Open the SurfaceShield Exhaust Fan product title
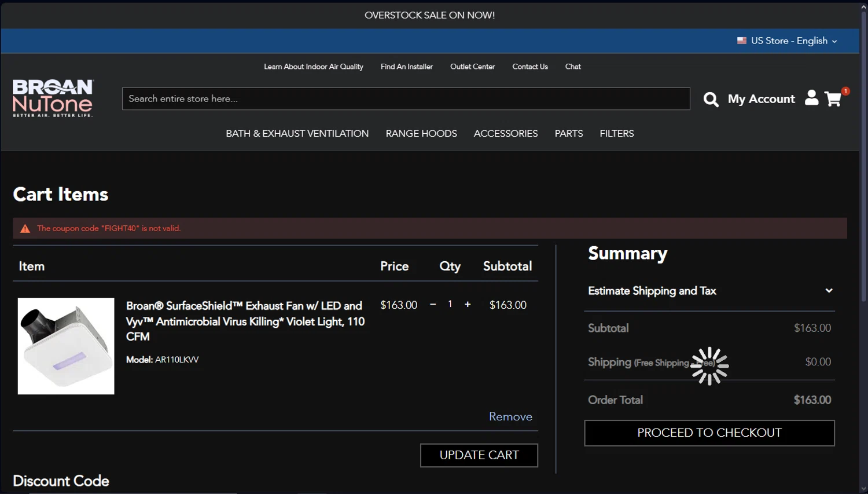The width and height of the screenshot is (868, 494). point(245,321)
